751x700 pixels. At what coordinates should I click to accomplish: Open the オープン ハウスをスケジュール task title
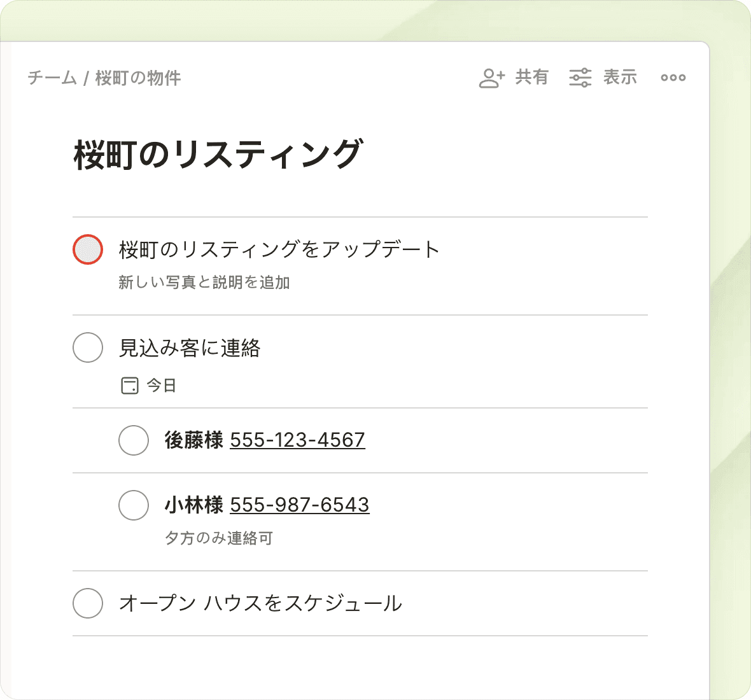260,603
